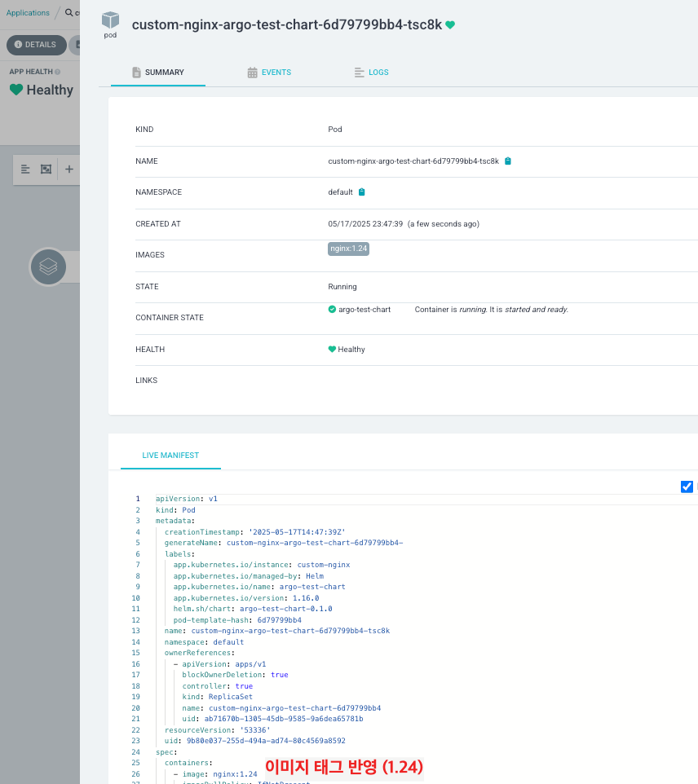The image size is (698, 784).
Task: Click the 'Container is running' status text
Action: coord(492,310)
